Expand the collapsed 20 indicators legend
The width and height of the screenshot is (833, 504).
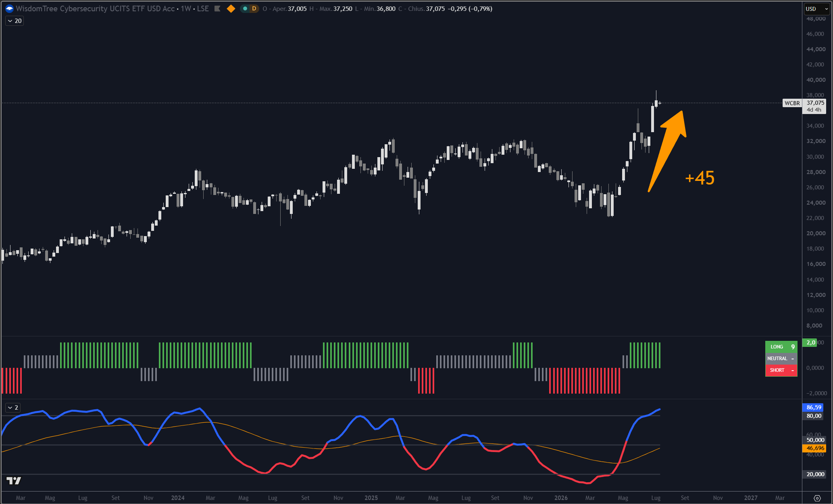pos(15,21)
